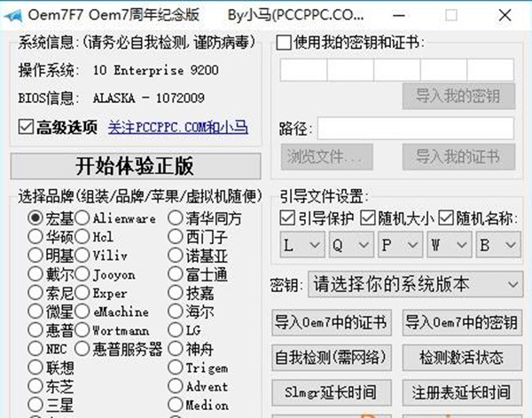The image size is (532, 418).
Task: Open the 关注PCCPPC.COM和小马 link
Action: pyautogui.click(x=178, y=127)
